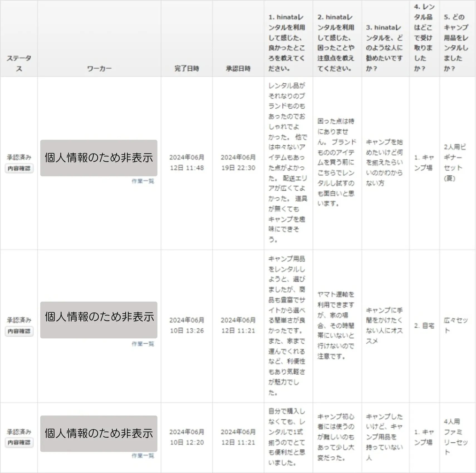The image size is (476, 473).
Task: Click the ステータス column header
Action: pos(19,63)
